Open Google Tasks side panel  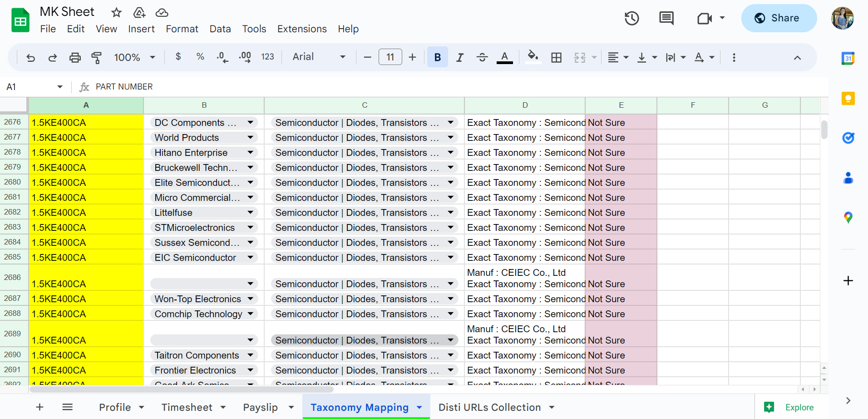tap(848, 138)
